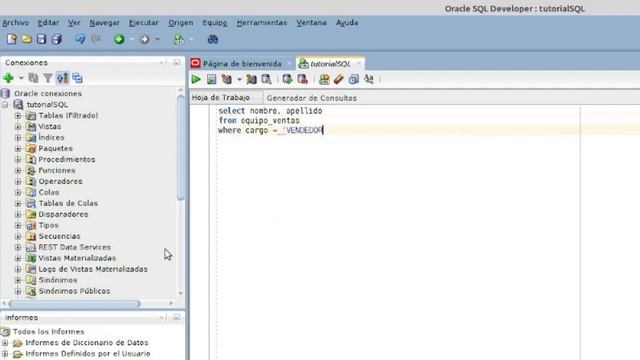Click the SQL Tuning Advisor icon
This screenshot has height=360, width=640.
coord(267,79)
